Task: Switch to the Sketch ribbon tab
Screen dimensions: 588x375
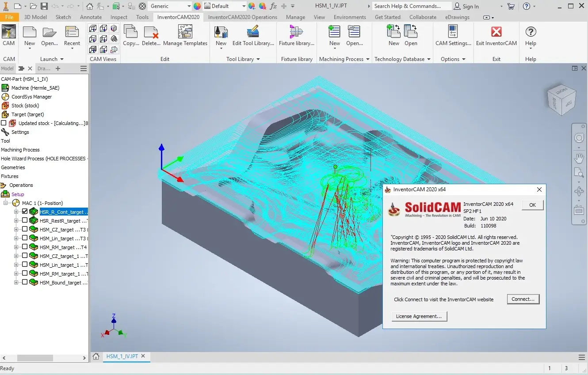Action: tap(63, 17)
